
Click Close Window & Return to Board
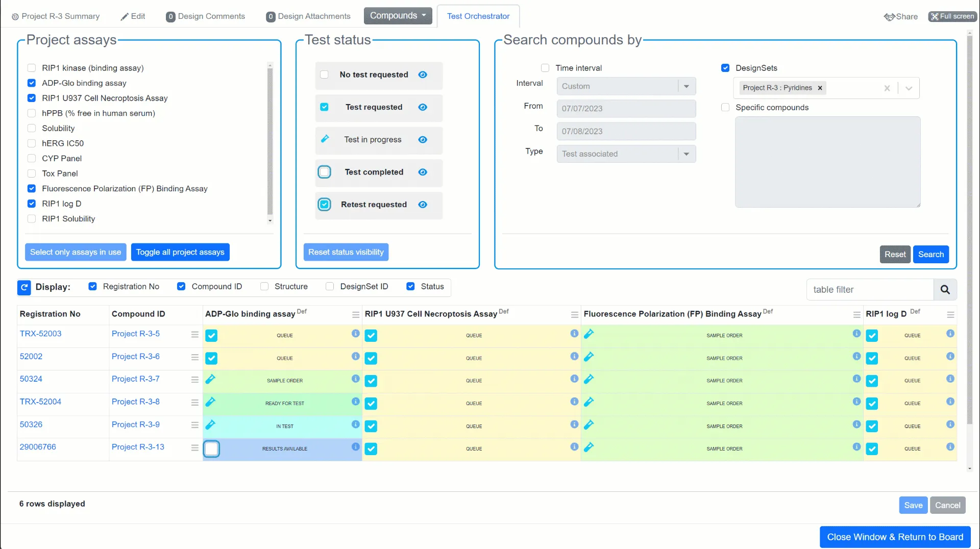click(895, 537)
